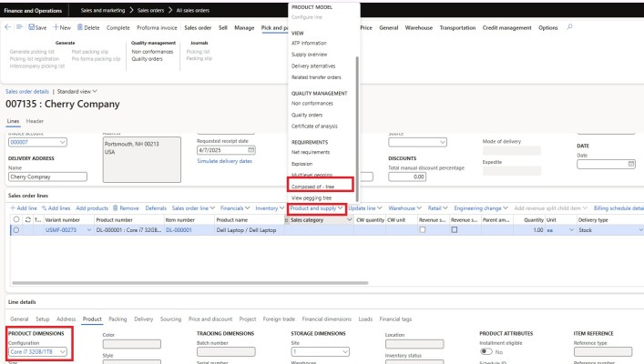Tick the Revenue split checkbox in the line

(x=423, y=230)
